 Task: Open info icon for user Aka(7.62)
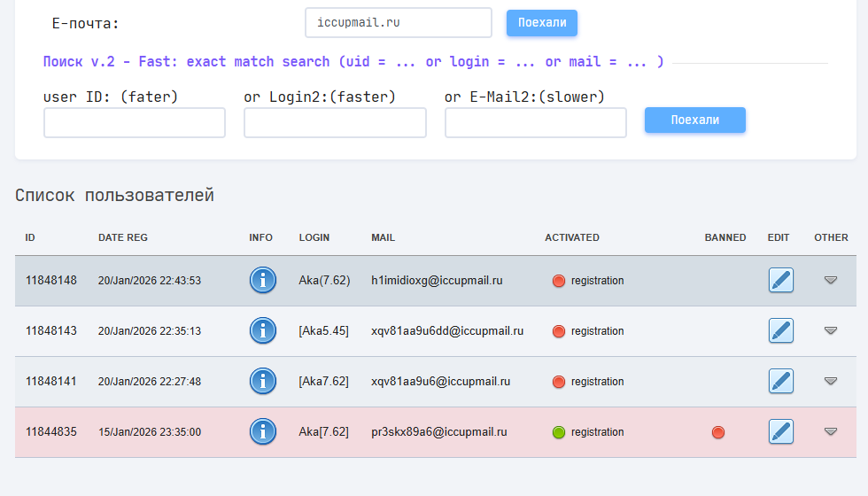(262, 281)
